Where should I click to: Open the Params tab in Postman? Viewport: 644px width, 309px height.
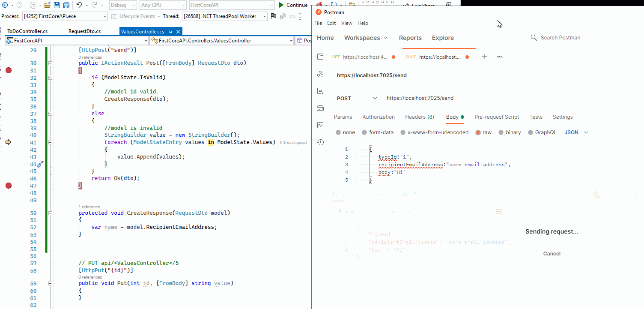343,117
